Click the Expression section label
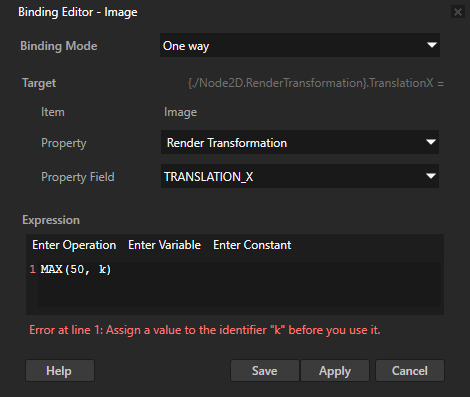This screenshot has width=470, height=397. (51, 220)
